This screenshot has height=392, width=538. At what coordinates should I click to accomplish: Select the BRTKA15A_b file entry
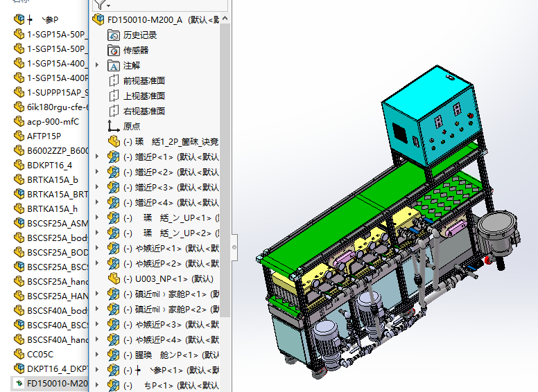[x=46, y=179]
